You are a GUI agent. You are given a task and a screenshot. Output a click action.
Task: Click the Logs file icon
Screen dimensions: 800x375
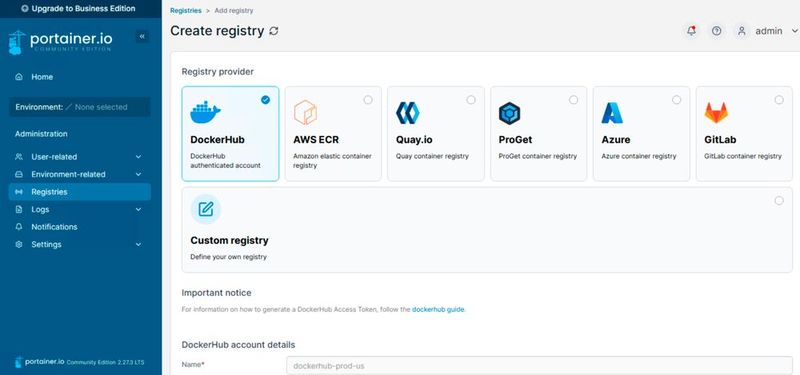19,209
